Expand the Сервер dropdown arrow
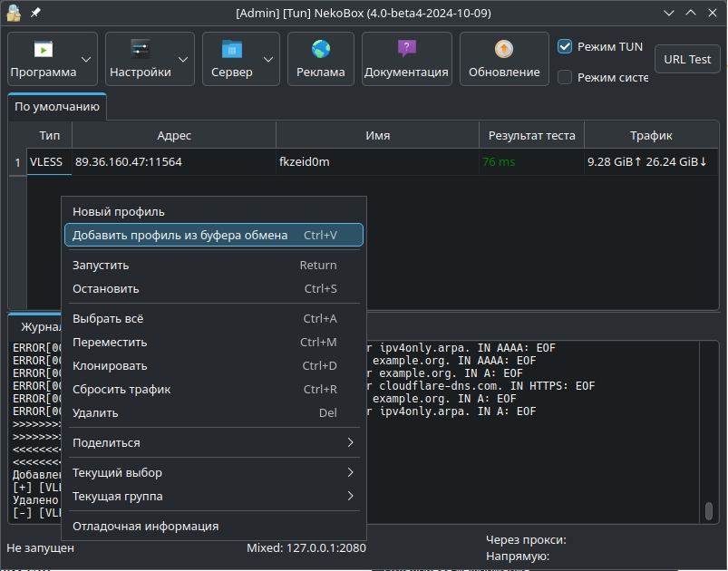Screen dimensions: 728x571 268,59
